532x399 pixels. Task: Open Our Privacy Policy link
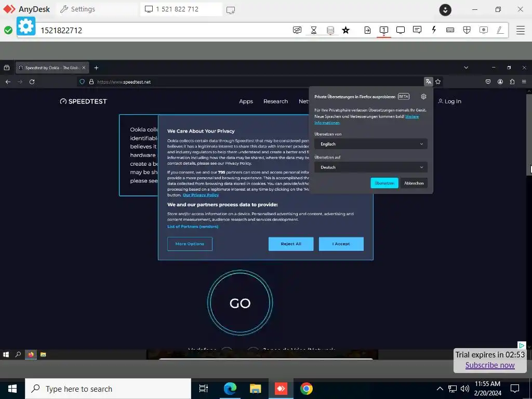tap(201, 195)
